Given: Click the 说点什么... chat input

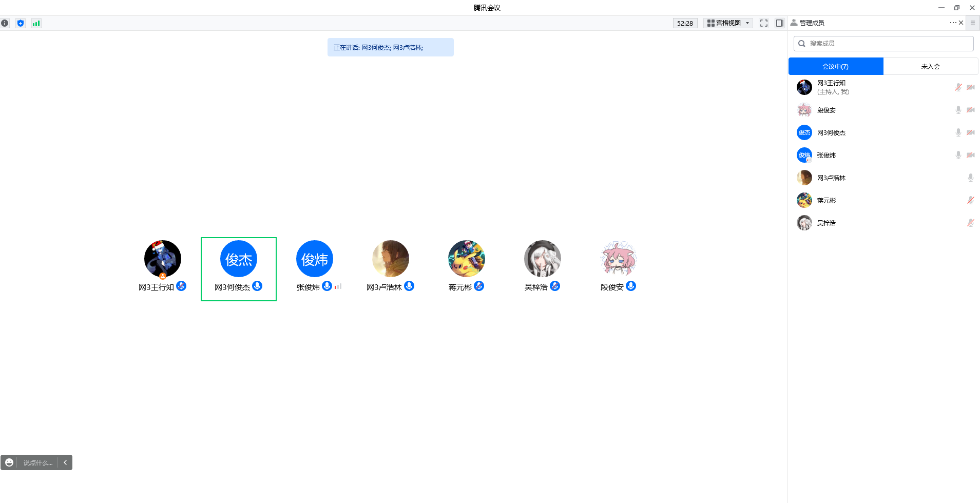Looking at the screenshot, I should [38, 462].
